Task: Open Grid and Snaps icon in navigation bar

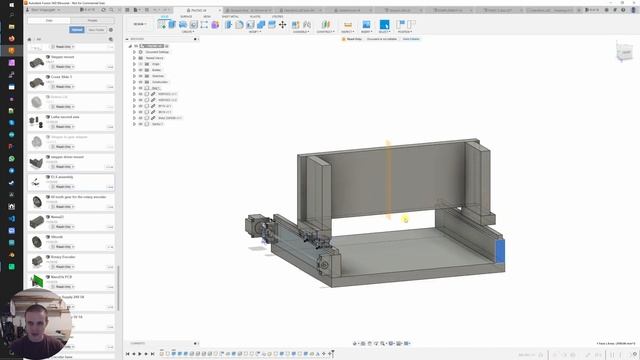Action: [x=399, y=343]
